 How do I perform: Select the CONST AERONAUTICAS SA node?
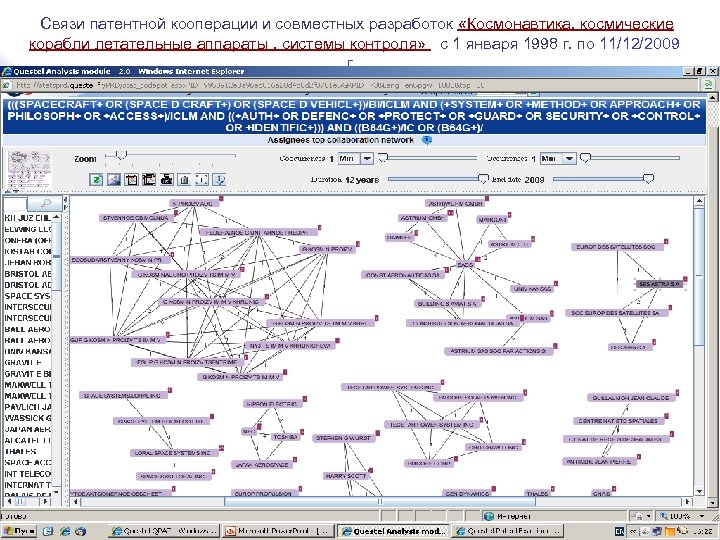click(403, 275)
